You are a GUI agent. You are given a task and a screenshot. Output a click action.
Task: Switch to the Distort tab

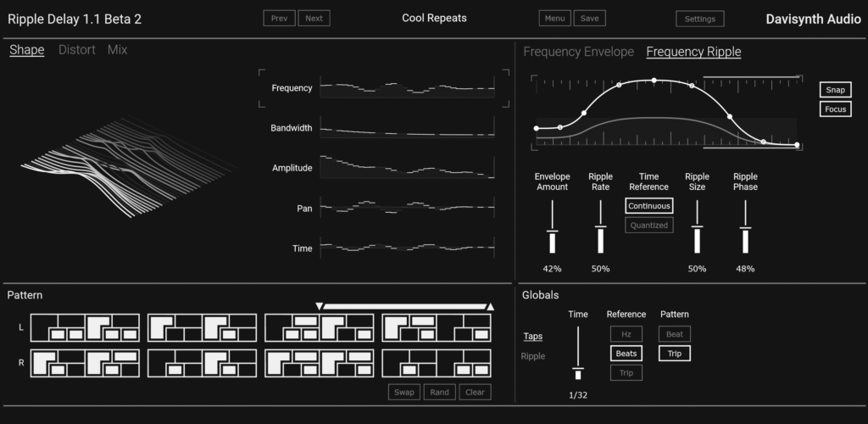pos(76,50)
